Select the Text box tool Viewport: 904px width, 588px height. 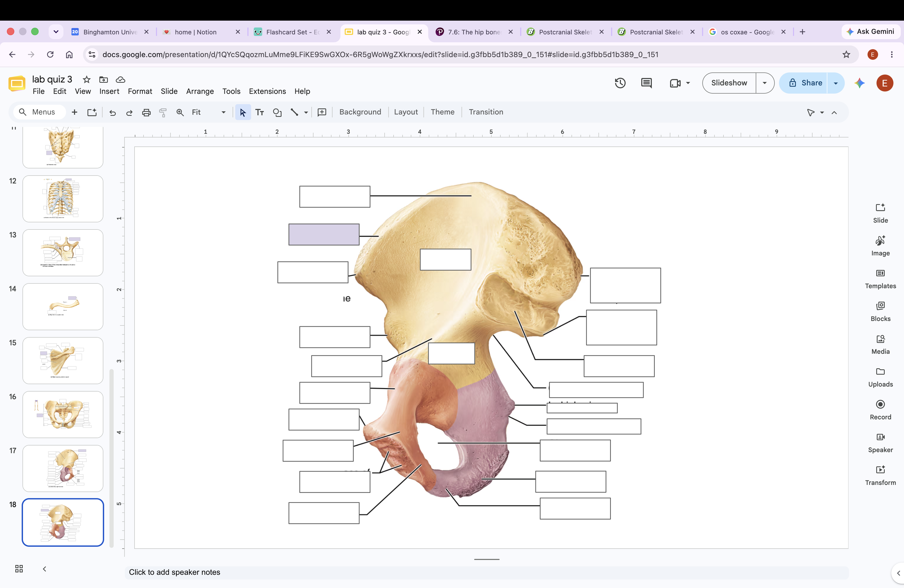point(260,112)
